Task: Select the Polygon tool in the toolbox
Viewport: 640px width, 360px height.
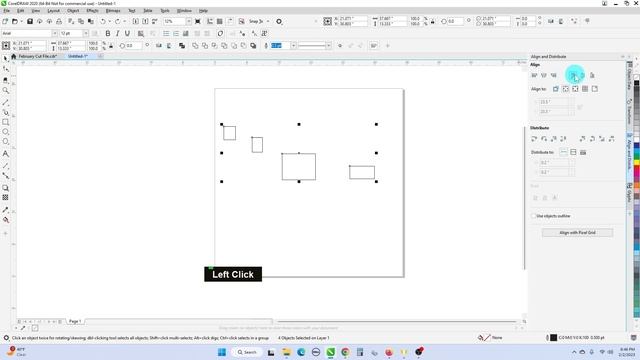Action: click(x=5, y=142)
